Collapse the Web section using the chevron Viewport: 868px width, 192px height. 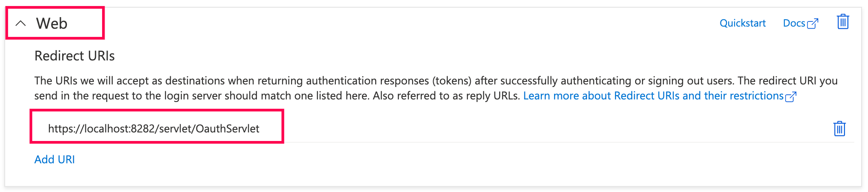[x=21, y=24]
